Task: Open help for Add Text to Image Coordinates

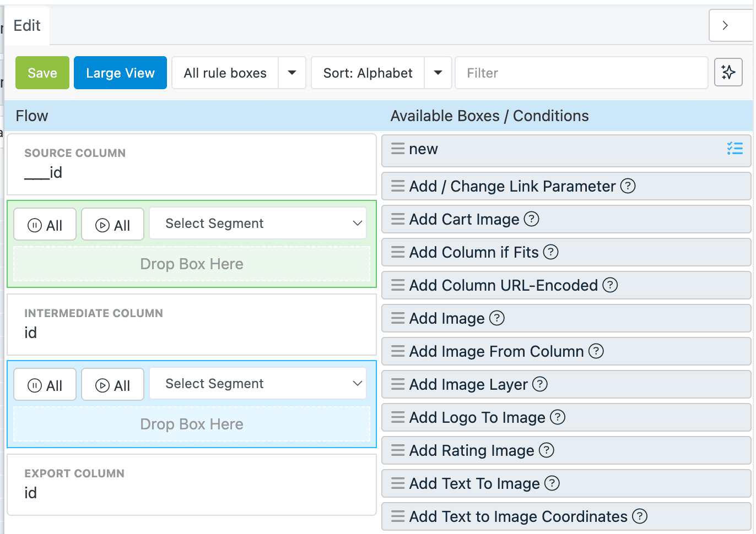Action: pyautogui.click(x=639, y=516)
